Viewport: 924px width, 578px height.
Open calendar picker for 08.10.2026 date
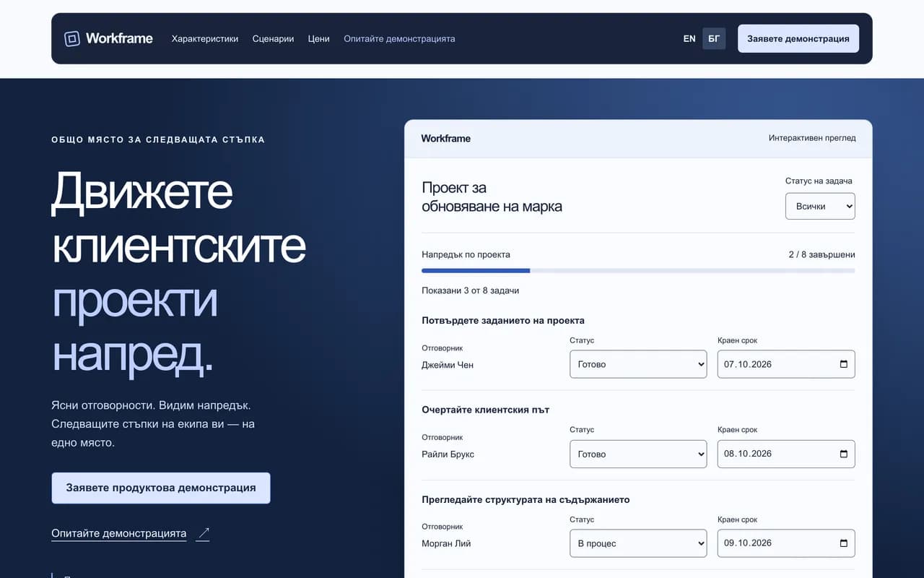pos(843,454)
